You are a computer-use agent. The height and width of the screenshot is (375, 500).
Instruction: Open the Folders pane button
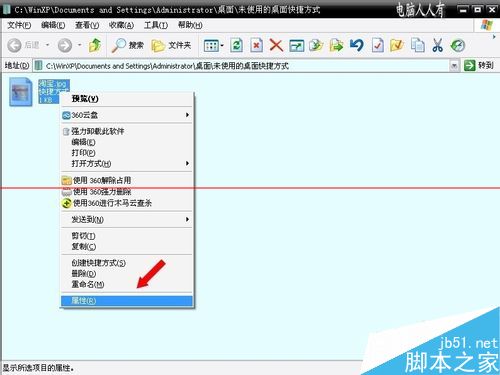click(x=171, y=45)
